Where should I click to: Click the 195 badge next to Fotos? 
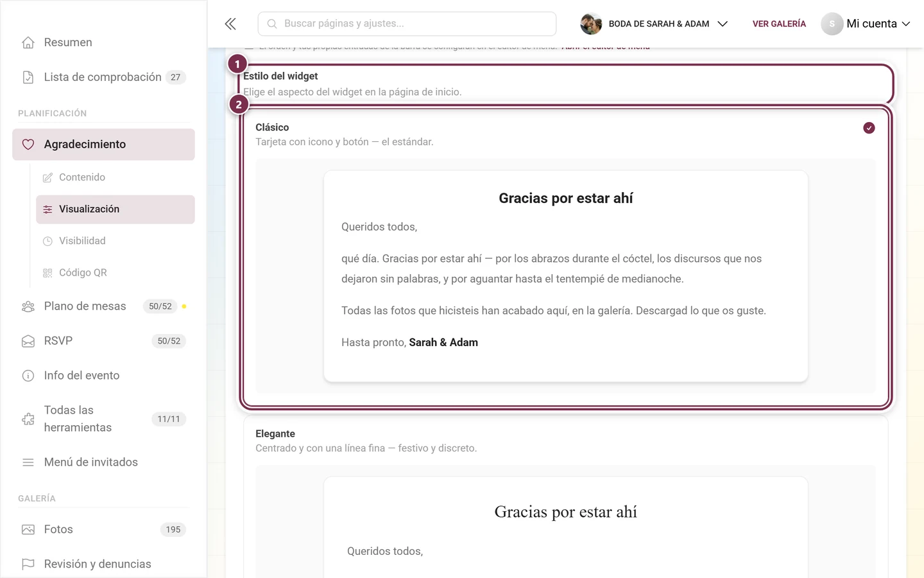[173, 529]
